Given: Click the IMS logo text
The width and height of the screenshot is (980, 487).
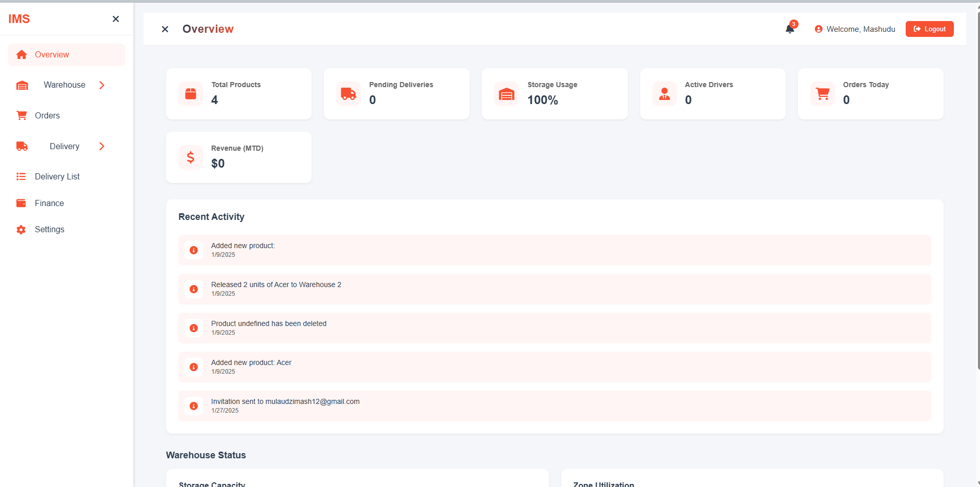Looking at the screenshot, I should 19,19.
